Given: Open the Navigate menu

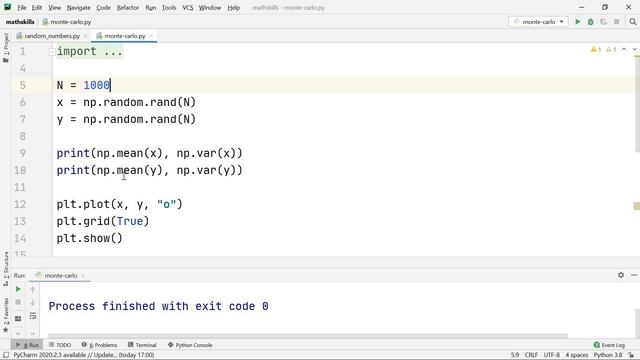Looking at the screenshot, I should click(78, 7).
